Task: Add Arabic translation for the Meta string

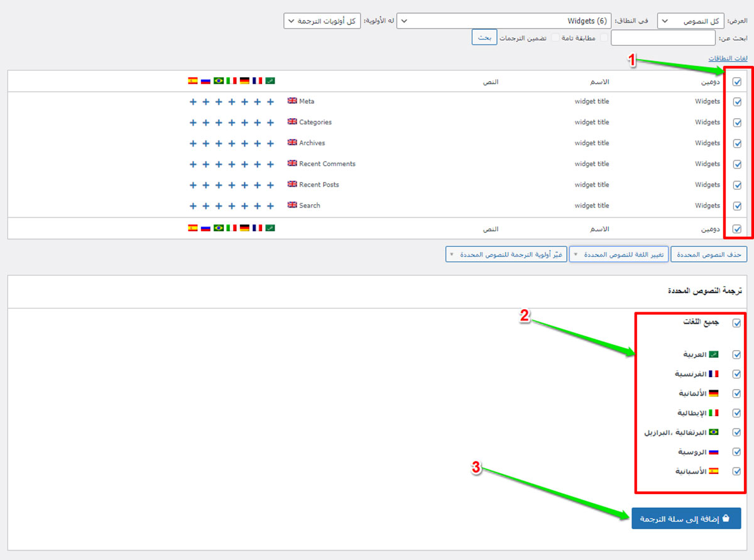Action: [x=270, y=101]
